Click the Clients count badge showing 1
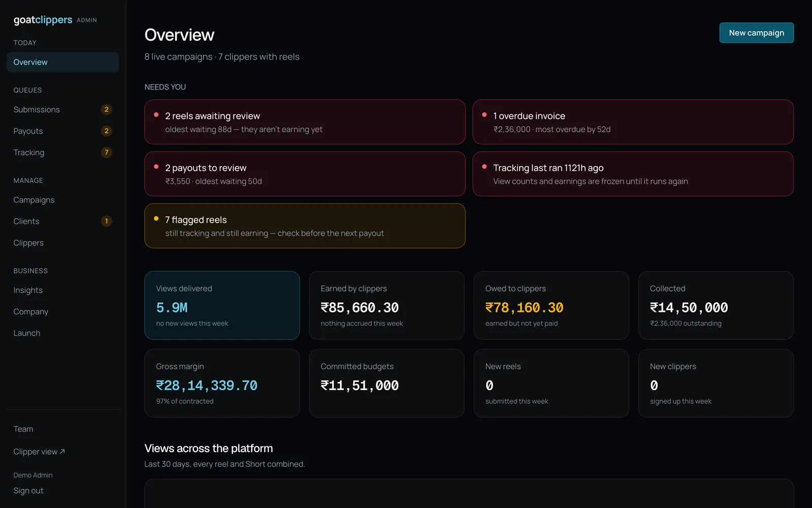Screen dimensions: 812x508 107,221
